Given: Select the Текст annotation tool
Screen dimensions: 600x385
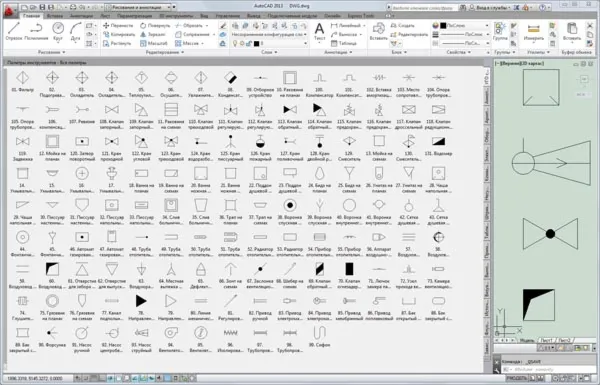Looking at the screenshot, I should point(319,31).
